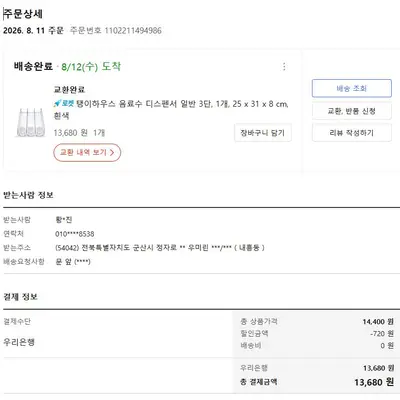The height and width of the screenshot is (400, 400).
Task: Click the recipient address starting with (54042)
Action: pos(160,248)
